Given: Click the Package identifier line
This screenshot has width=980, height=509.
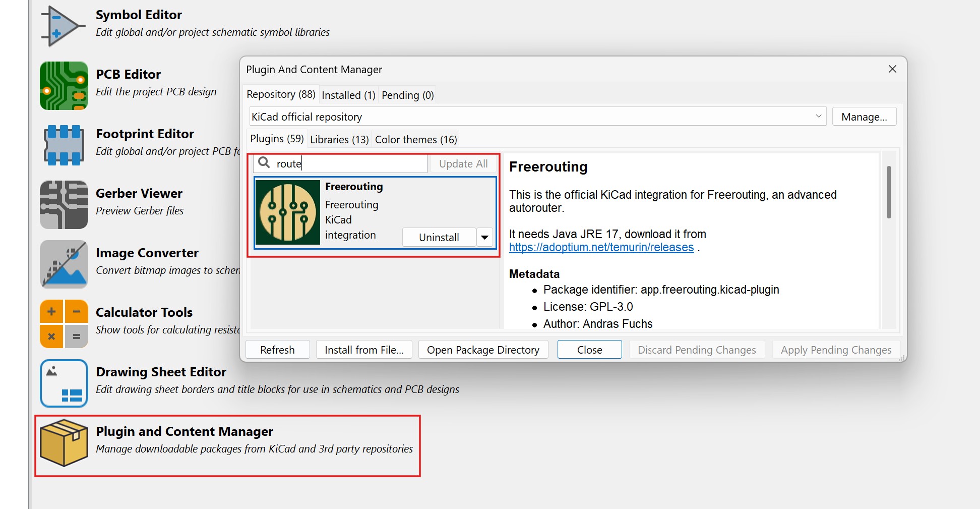Looking at the screenshot, I should point(661,290).
